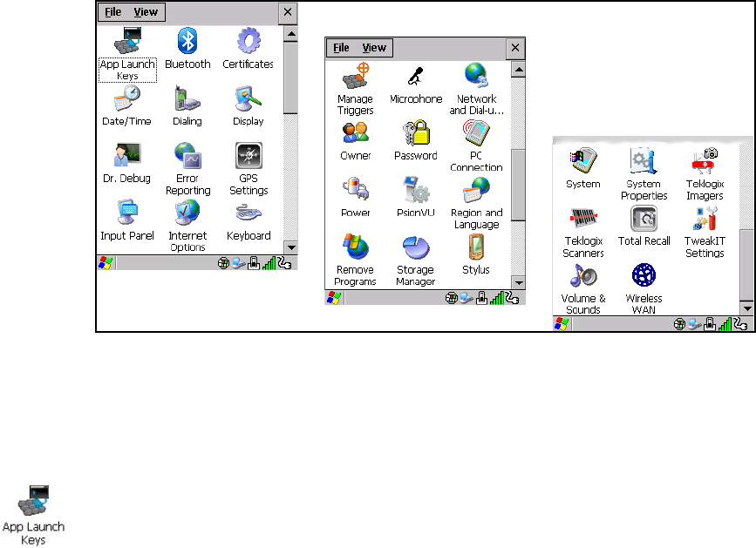Click the Start flag in right window taskbar
Screen dimensions: 756x548
point(562,324)
